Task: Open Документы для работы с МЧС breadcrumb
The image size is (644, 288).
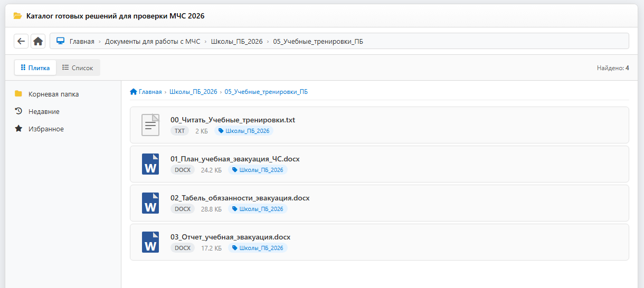Action: pos(153,41)
